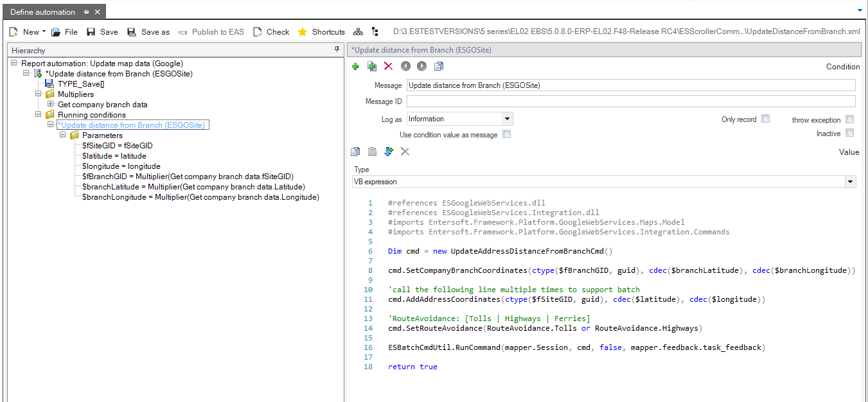The height and width of the screenshot is (402, 868).
Task: Open the Type VB expression dropdown
Action: (851, 182)
